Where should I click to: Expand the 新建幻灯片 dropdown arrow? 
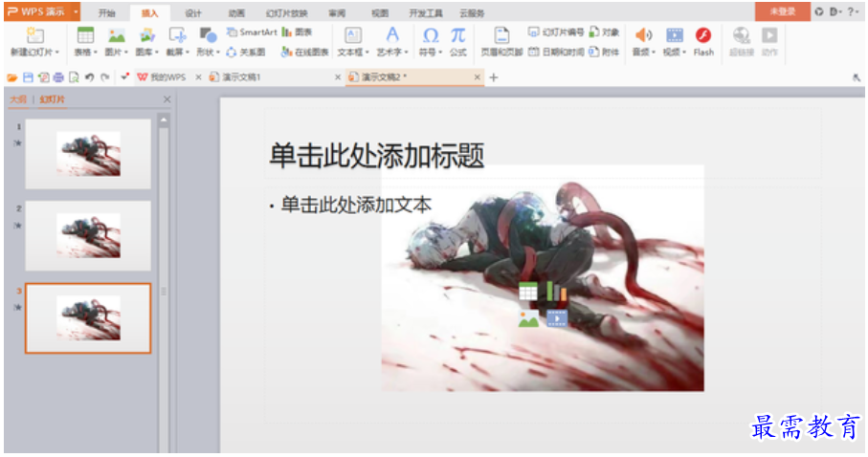pos(57,53)
